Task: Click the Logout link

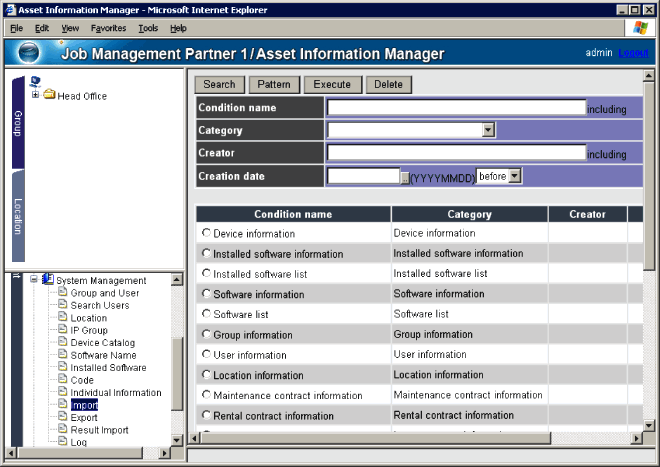Action: point(633,52)
